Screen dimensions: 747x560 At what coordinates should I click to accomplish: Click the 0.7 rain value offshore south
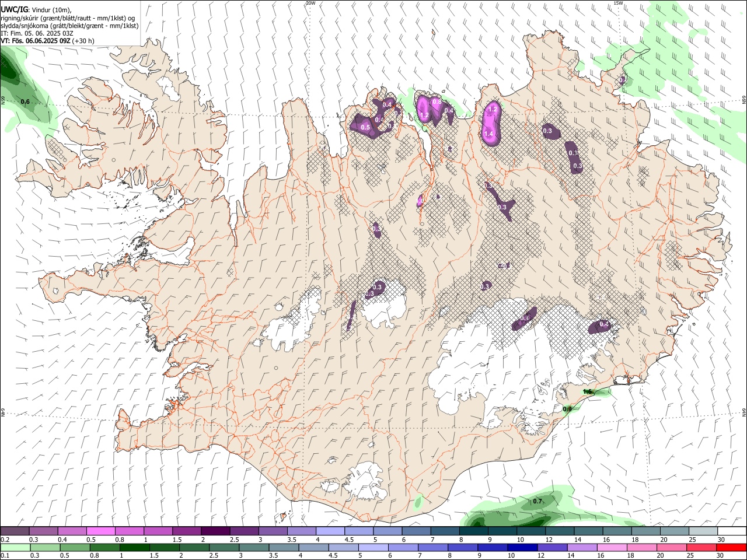pos(537,501)
